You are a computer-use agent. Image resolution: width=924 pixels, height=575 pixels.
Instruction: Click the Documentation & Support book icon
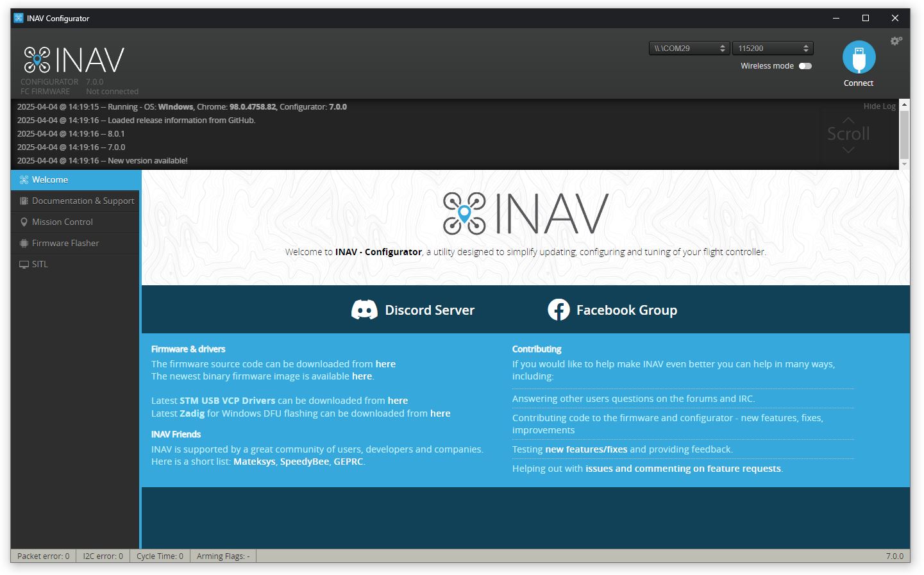(24, 201)
